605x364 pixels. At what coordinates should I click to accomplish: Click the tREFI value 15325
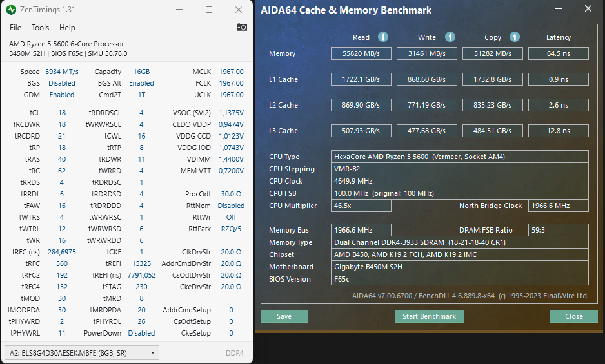tap(142, 263)
